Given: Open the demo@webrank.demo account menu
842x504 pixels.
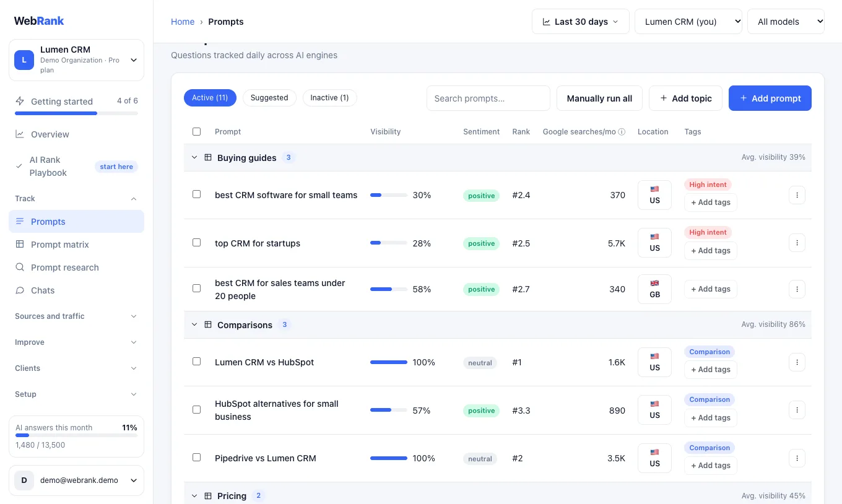Looking at the screenshot, I should point(76,480).
